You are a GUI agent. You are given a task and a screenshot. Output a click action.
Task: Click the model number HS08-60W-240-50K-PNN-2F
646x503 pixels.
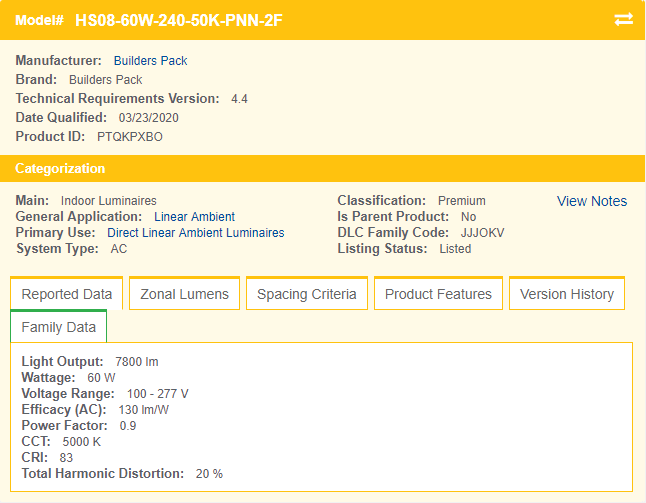click(179, 20)
